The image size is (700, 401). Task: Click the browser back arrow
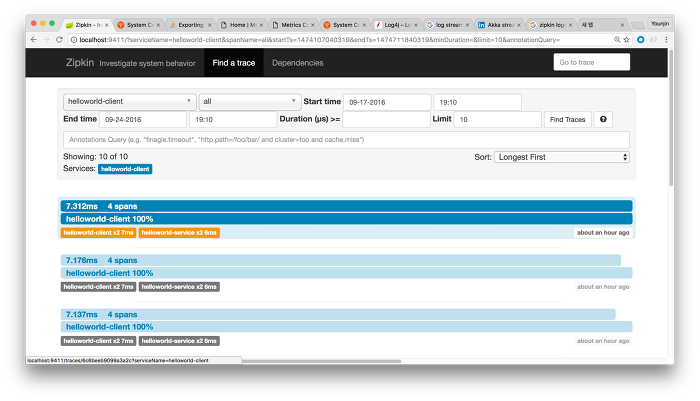[x=33, y=39]
